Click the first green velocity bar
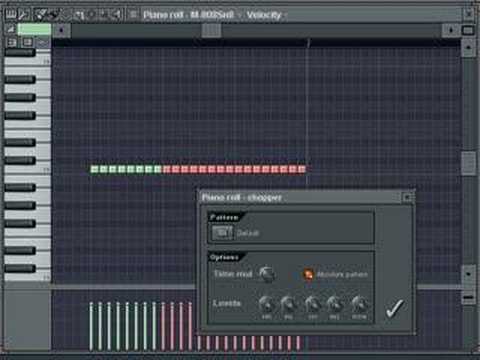The height and width of the screenshot is (360, 480). pos(91,326)
